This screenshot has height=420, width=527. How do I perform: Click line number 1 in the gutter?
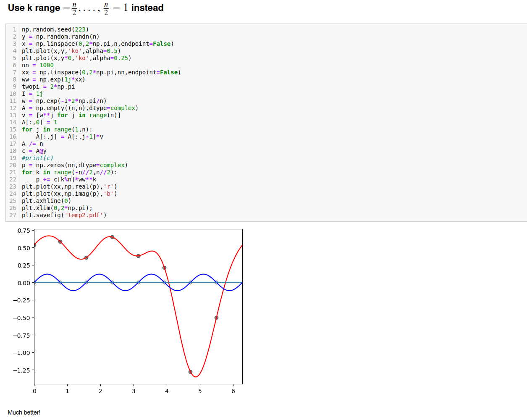(14, 29)
